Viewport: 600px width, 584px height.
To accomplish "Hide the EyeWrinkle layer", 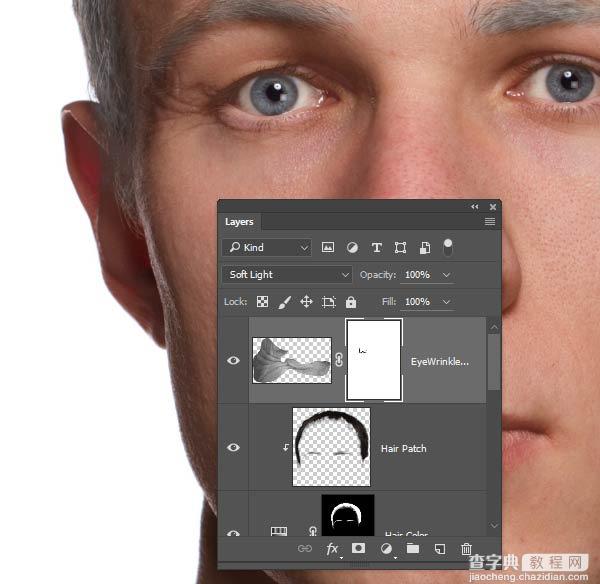I will (x=233, y=360).
